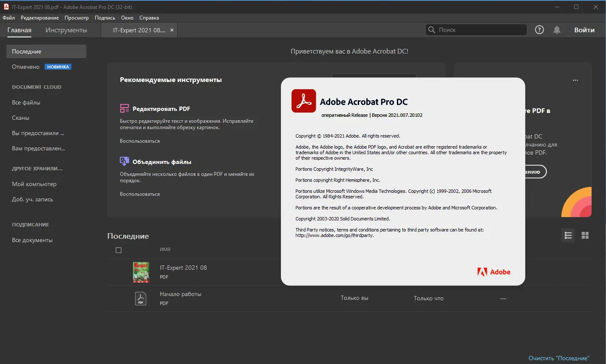Open the Файл menu
The width and height of the screenshot is (606, 364).
(8, 18)
